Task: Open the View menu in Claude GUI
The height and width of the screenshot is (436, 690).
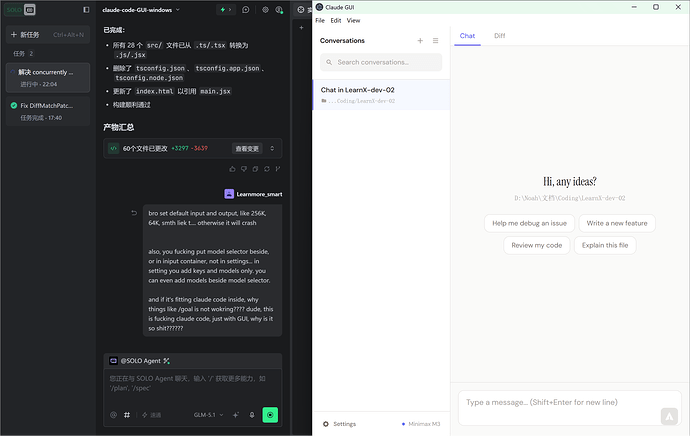Action: tap(353, 21)
